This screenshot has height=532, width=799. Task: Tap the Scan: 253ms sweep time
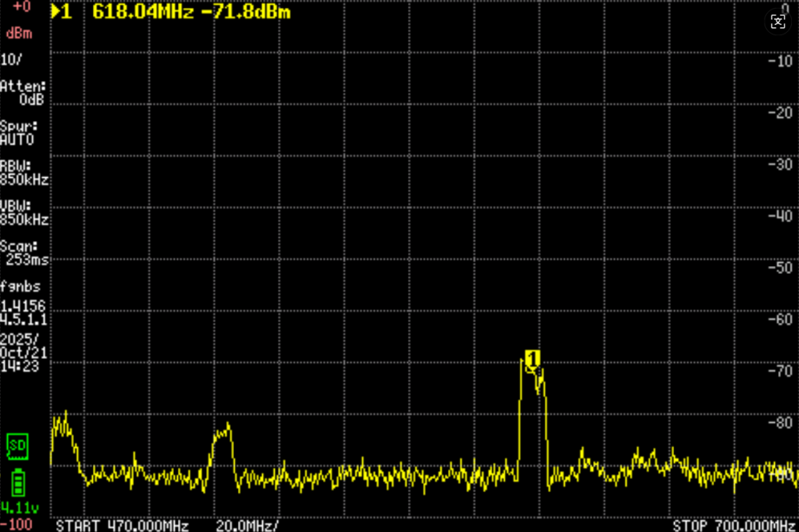tap(24, 252)
